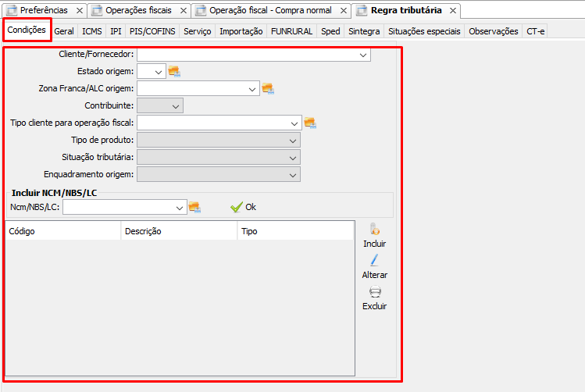Viewport: 585px width, 392px height.
Task: Click the lookup icon beside Estado origem
Action: (173, 72)
